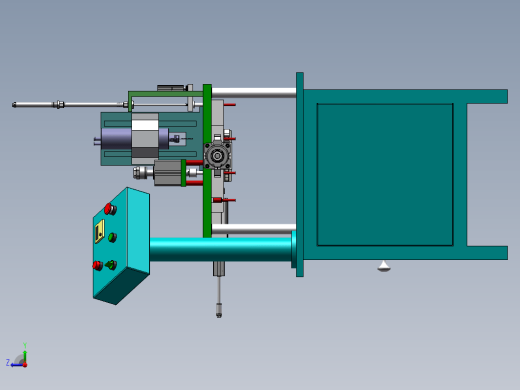Click the gray servo motor below the slide
520x390 pixels.
pyautogui.click(x=167, y=173)
